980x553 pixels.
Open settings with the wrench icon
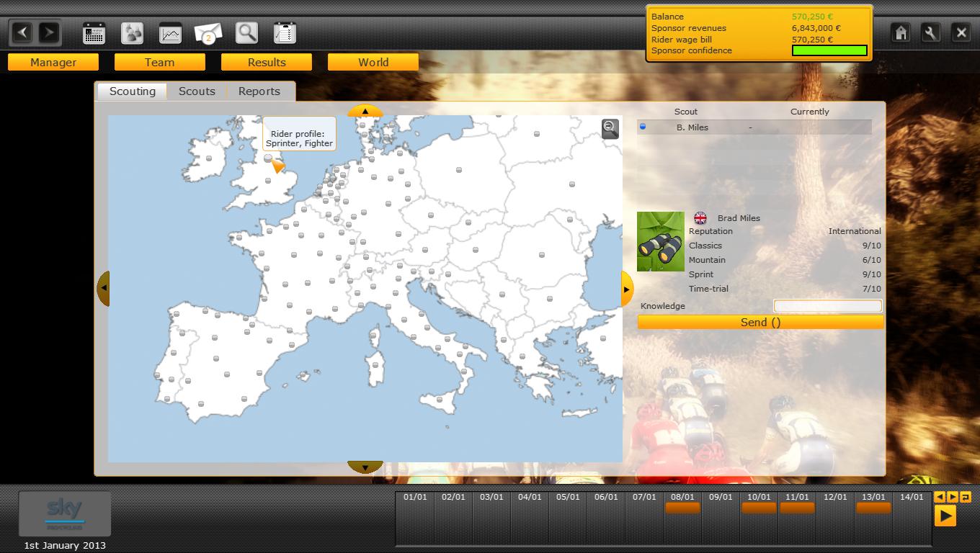(x=930, y=32)
